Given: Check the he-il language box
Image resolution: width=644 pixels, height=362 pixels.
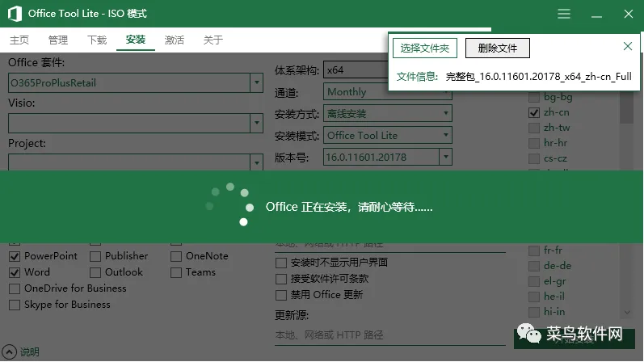Looking at the screenshot, I should tap(534, 297).
